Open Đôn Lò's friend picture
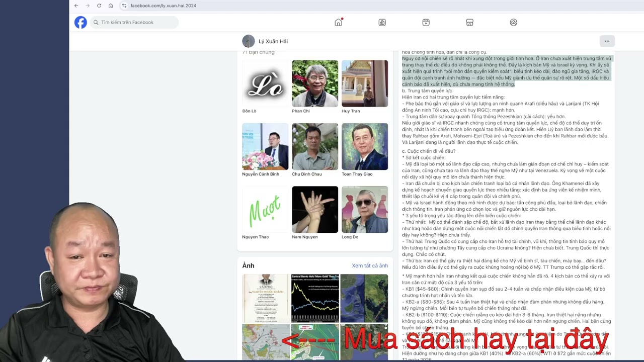Image resolution: width=644 pixels, height=362 pixels. (x=265, y=83)
